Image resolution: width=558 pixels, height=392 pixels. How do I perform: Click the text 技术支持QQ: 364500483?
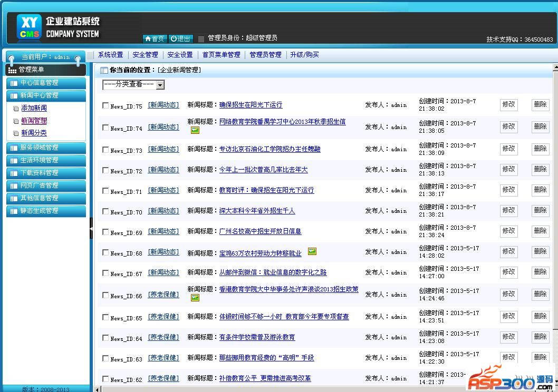click(519, 40)
